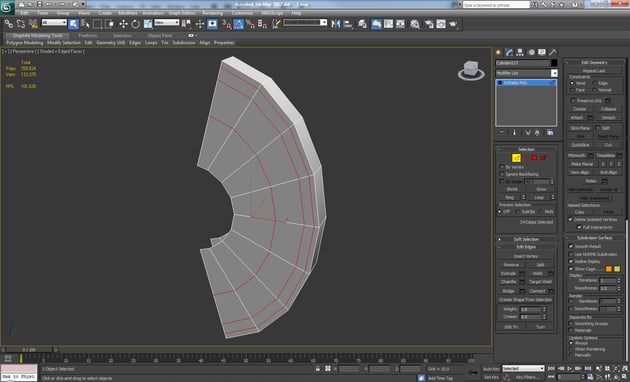Select Edge constraint radio button
The image size is (630, 382).
click(x=595, y=83)
